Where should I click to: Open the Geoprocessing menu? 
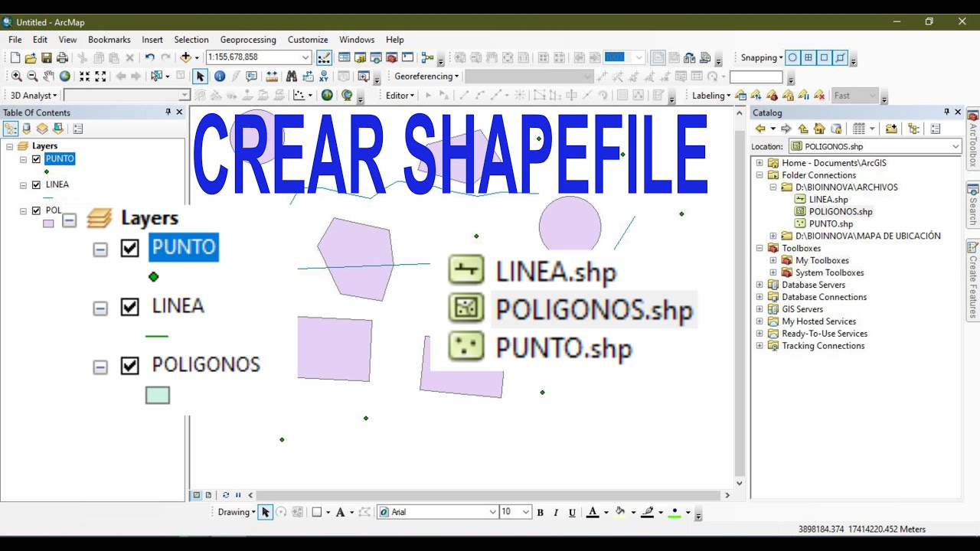pyautogui.click(x=248, y=40)
